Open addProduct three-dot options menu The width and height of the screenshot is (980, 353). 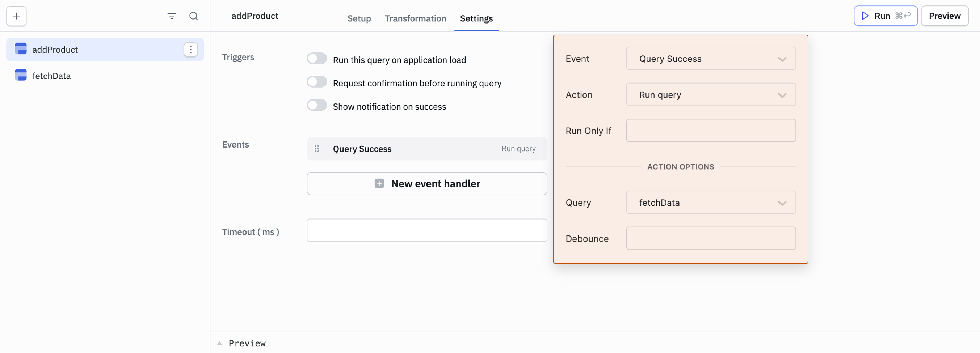[x=190, y=50]
